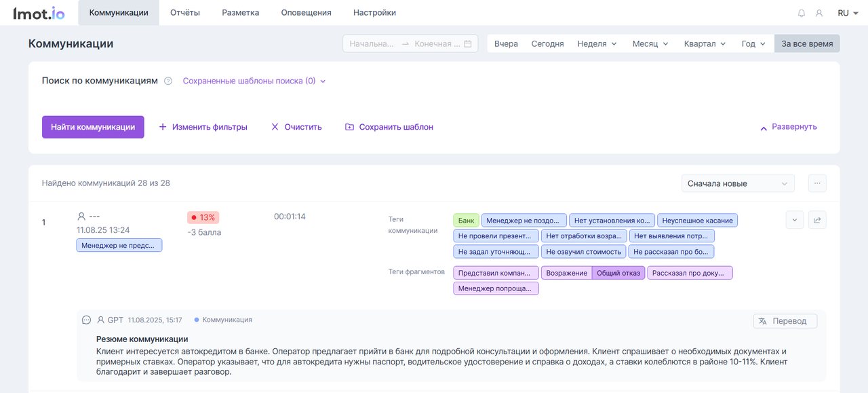Image resolution: width=868 pixels, height=393 pixels.
Task: Click the green Банк tag
Action: coord(467,221)
